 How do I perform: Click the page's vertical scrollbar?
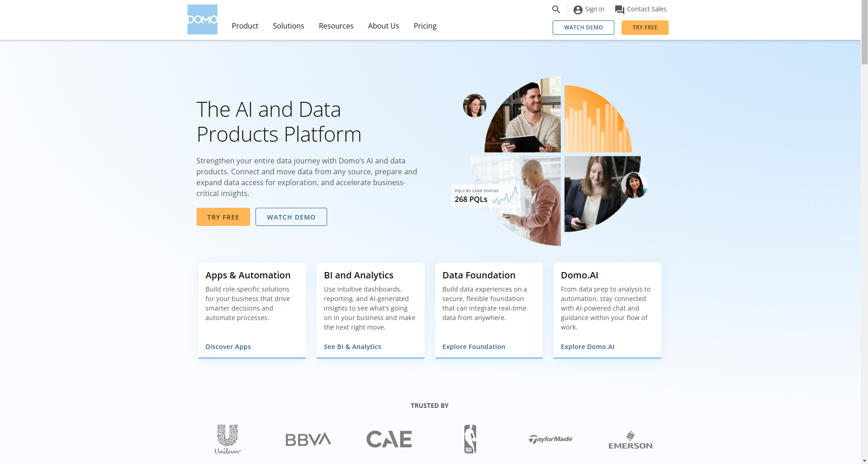[x=864, y=226]
